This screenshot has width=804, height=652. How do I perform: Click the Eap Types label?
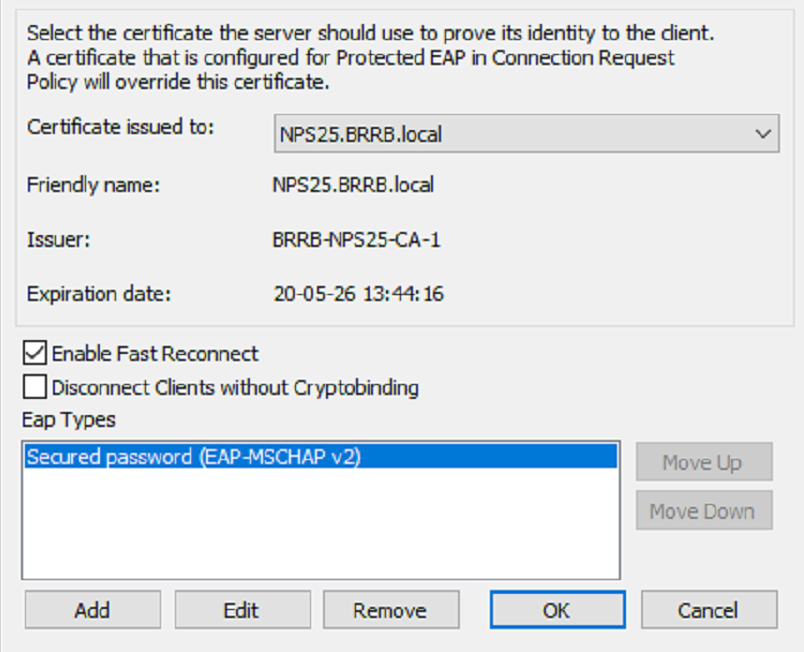[x=68, y=420]
